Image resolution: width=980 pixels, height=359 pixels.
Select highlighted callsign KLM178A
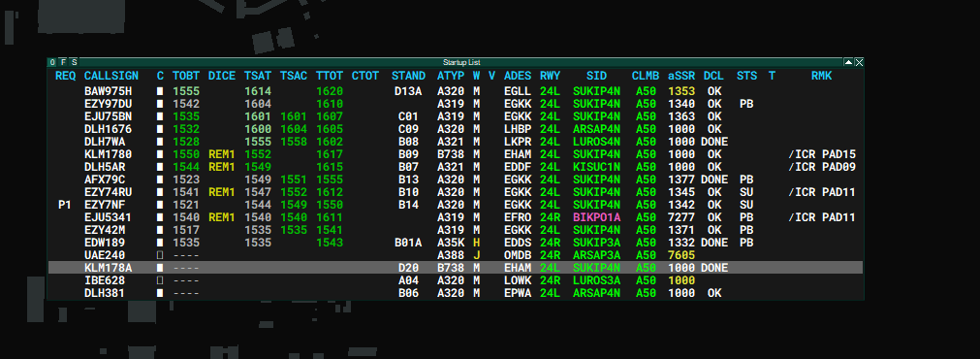coord(109,268)
